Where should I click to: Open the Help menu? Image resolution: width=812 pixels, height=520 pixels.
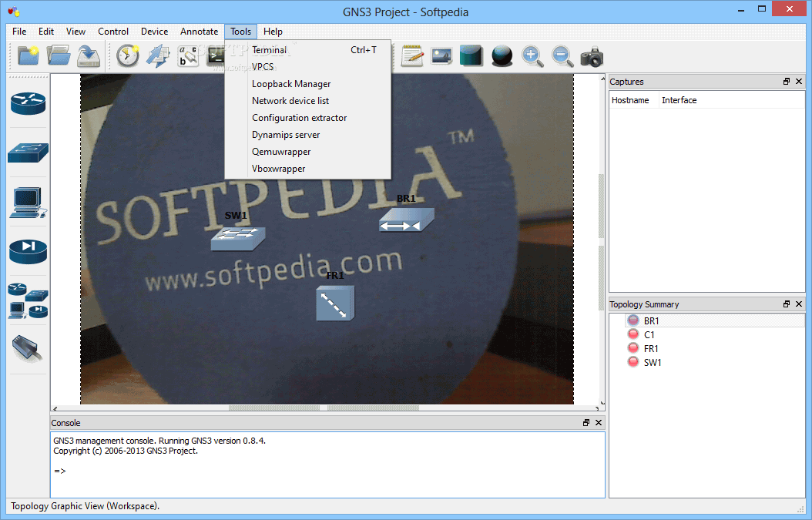[273, 32]
